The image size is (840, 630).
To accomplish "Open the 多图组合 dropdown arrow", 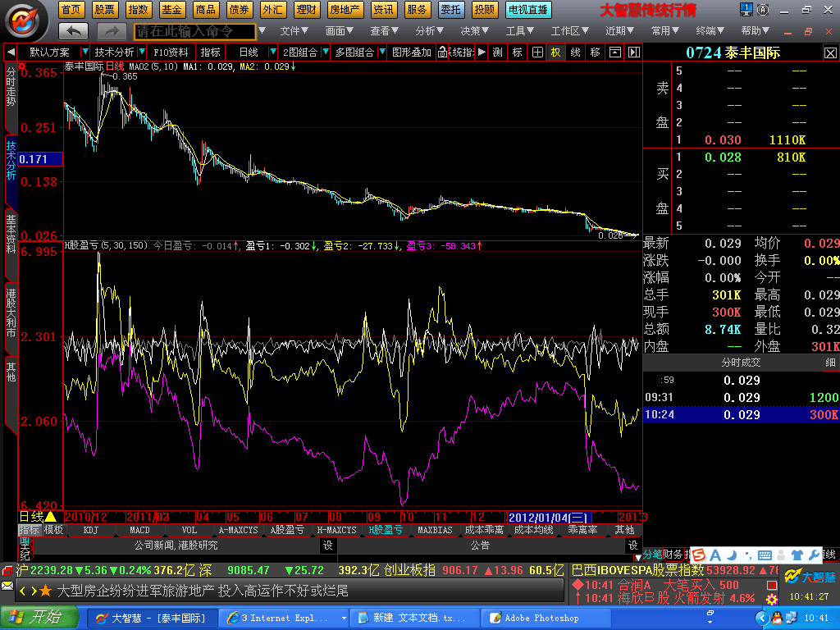I will click(382, 52).
